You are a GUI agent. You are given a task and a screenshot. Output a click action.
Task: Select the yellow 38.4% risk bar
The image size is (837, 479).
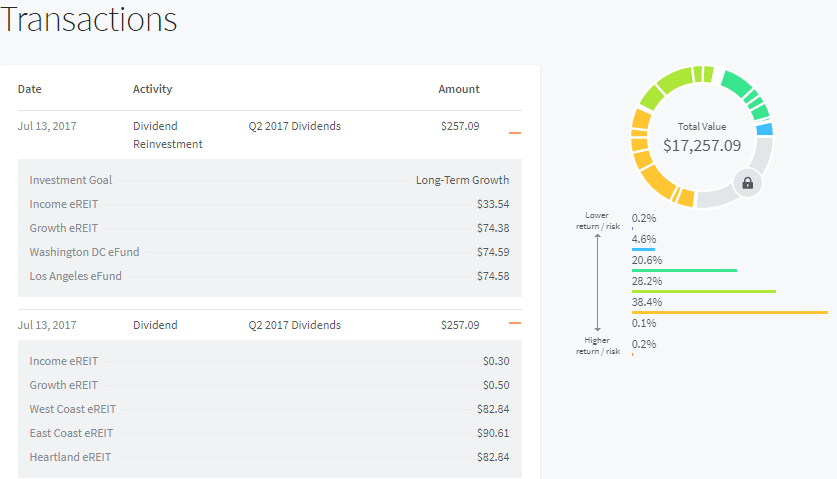[730, 312]
